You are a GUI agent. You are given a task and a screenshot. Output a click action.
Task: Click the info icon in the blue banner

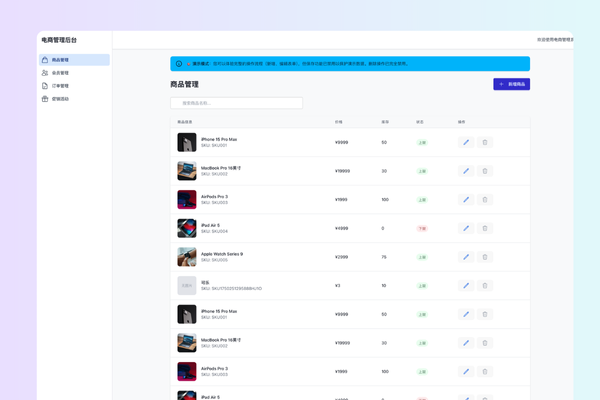pos(179,64)
